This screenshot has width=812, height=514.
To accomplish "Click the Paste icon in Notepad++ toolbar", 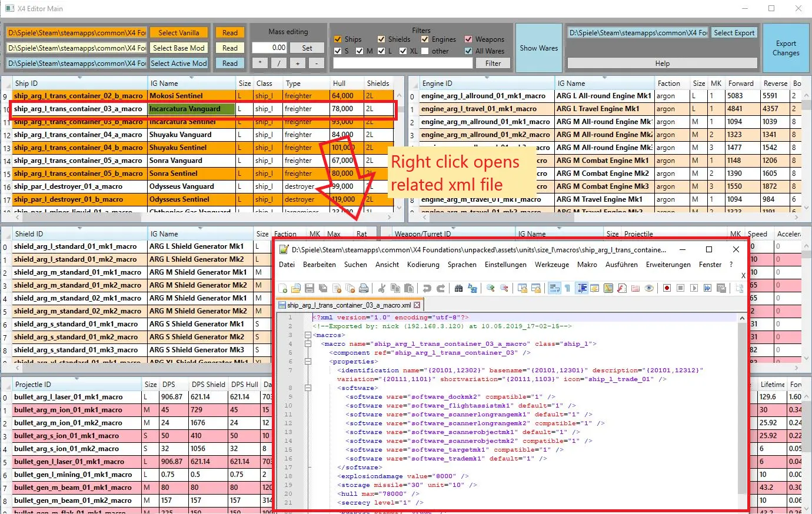I will tap(409, 288).
